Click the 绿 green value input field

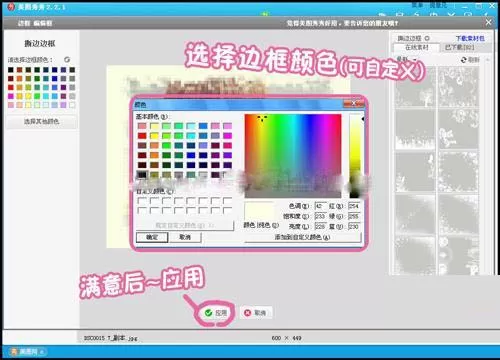(354, 216)
